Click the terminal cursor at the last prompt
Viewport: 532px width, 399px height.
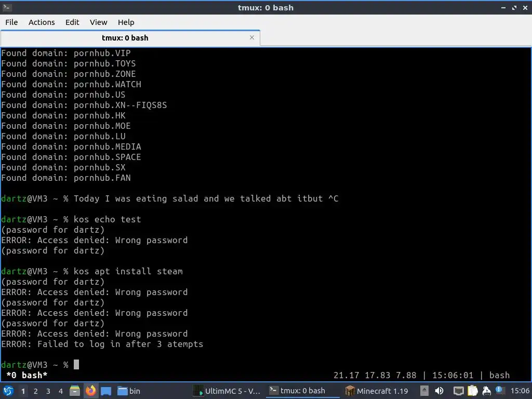pos(76,364)
